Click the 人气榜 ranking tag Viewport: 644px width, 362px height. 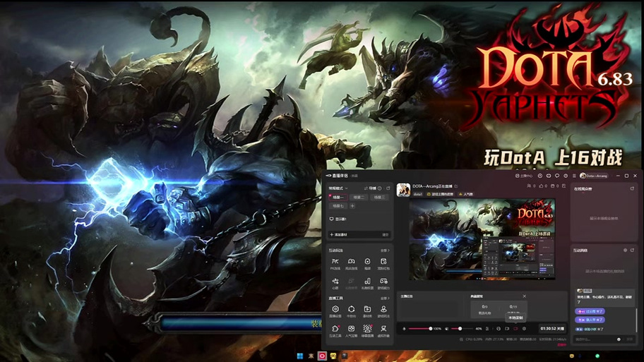coord(466,194)
